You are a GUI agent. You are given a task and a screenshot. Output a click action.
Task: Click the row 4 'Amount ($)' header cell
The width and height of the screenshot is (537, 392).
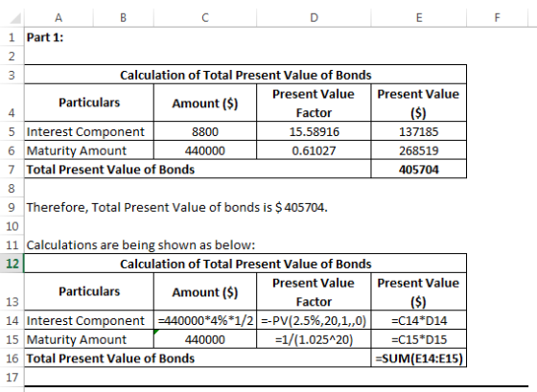click(x=205, y=103)
